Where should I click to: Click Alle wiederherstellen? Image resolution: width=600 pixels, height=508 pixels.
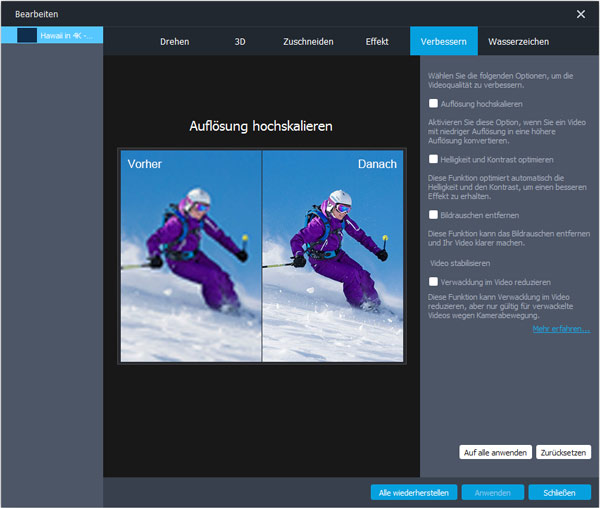point(414,492)
